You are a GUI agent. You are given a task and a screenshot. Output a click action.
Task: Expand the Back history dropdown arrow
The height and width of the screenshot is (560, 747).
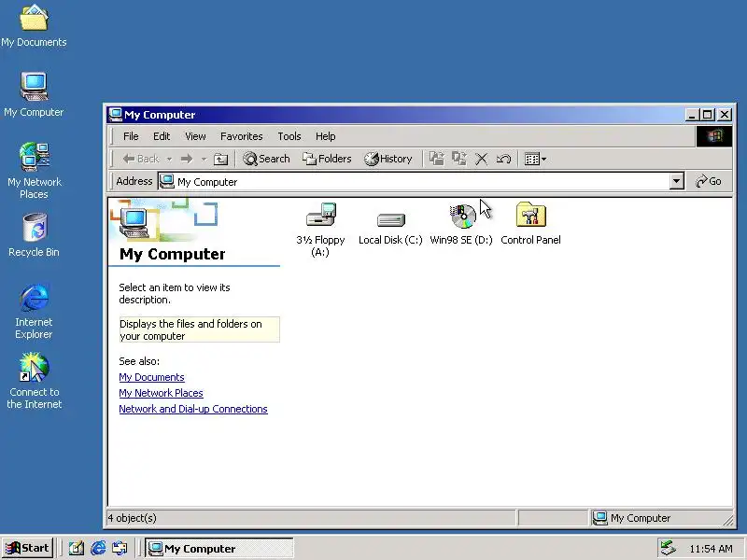tap(169, 159)
